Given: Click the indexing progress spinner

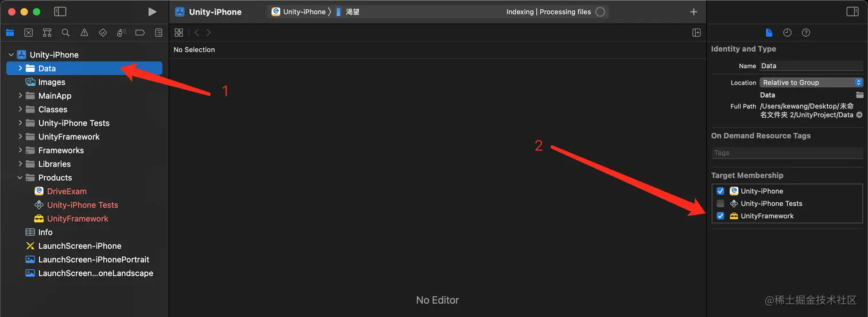Looking at the screenshot, I should (600, 11).
